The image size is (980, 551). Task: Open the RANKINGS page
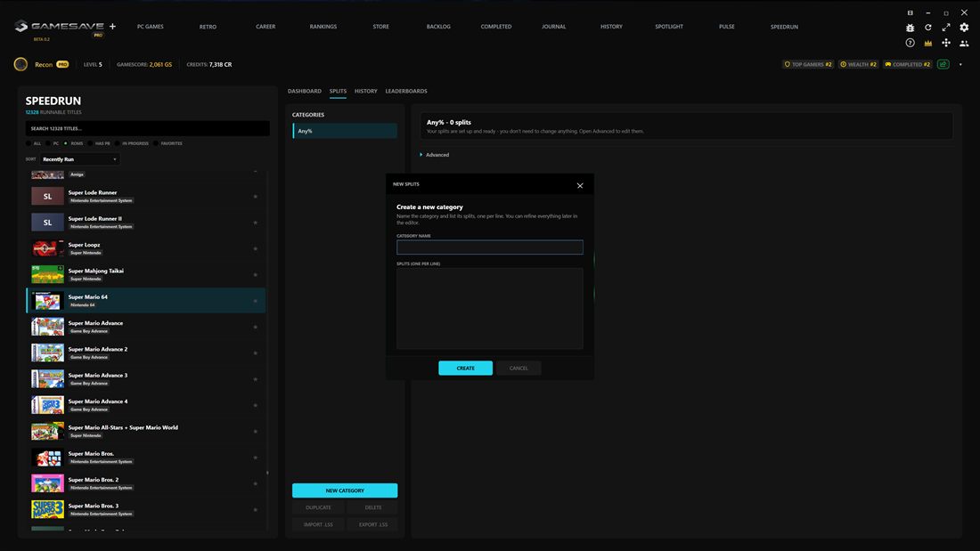pyautogui.click(x=323, y=27)
